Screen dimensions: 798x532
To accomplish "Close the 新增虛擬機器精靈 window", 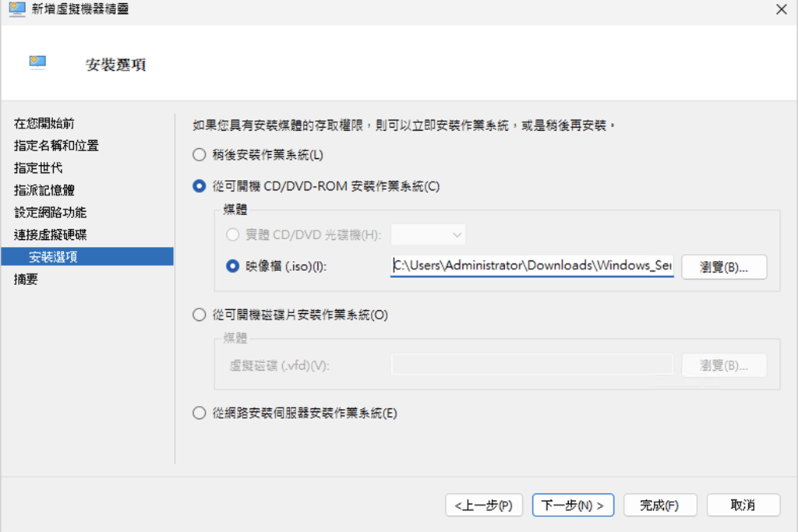I will pos(781,9).
